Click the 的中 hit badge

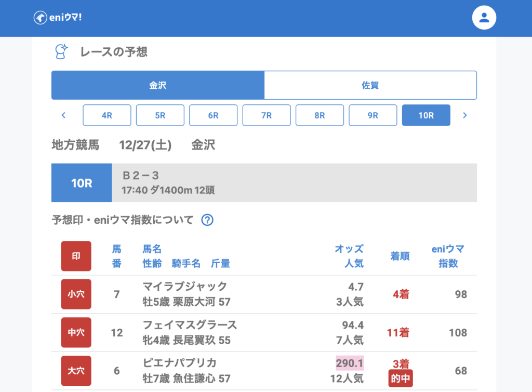(400, 379)
